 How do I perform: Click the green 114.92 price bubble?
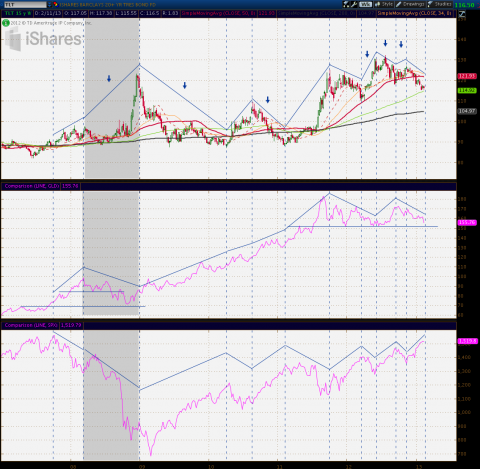pos(467,90)
